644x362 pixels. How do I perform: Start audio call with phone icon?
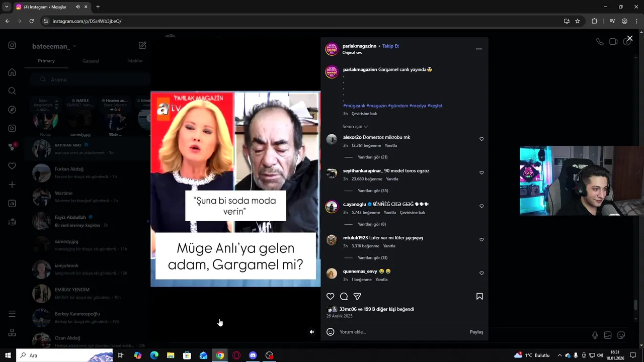600,42
